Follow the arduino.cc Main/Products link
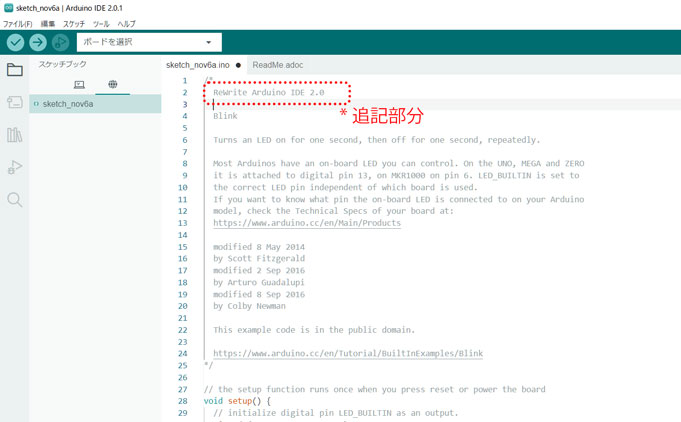Screen dimensions: 681x422 (307, 223)
